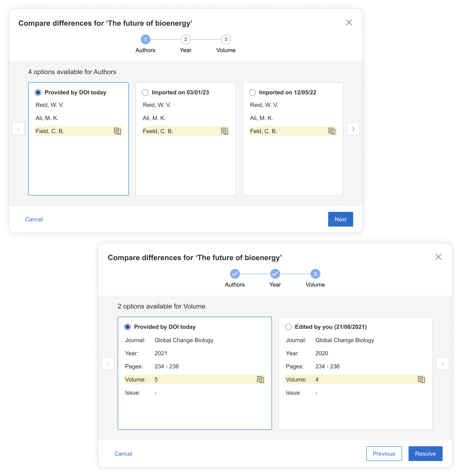Go to completed Authors step in Volume dialog

(x=235, y=274)
